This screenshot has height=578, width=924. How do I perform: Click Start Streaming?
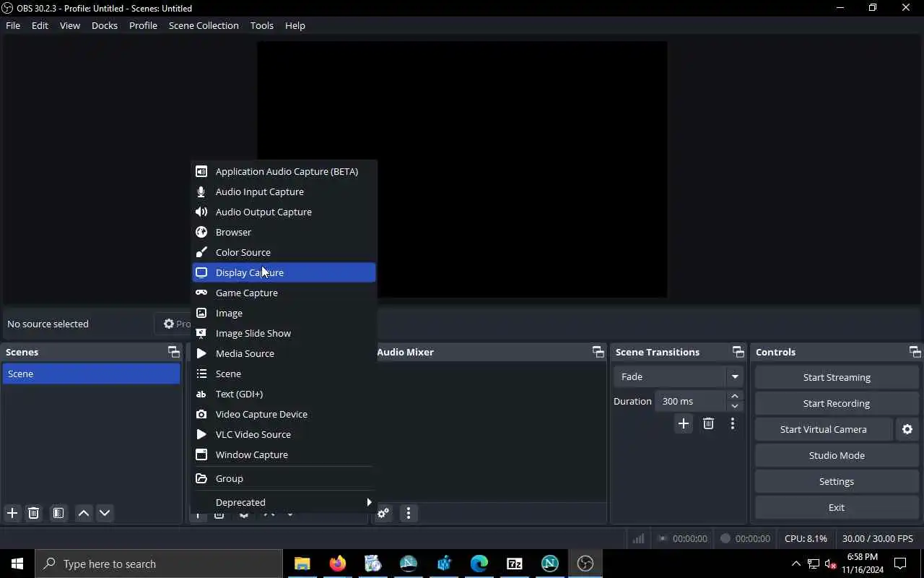[837, 377]
